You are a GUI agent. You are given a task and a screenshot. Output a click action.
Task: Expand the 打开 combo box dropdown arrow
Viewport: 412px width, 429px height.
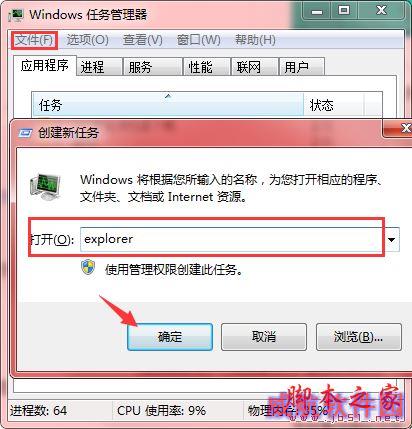pyautogui.click(x=392, y=239)
